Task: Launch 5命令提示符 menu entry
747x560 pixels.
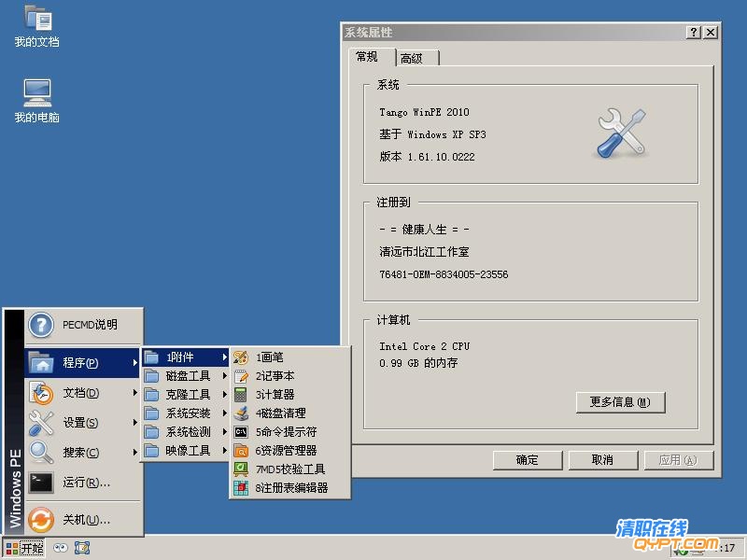Action: pyautogui.click(x=290, y=432)
